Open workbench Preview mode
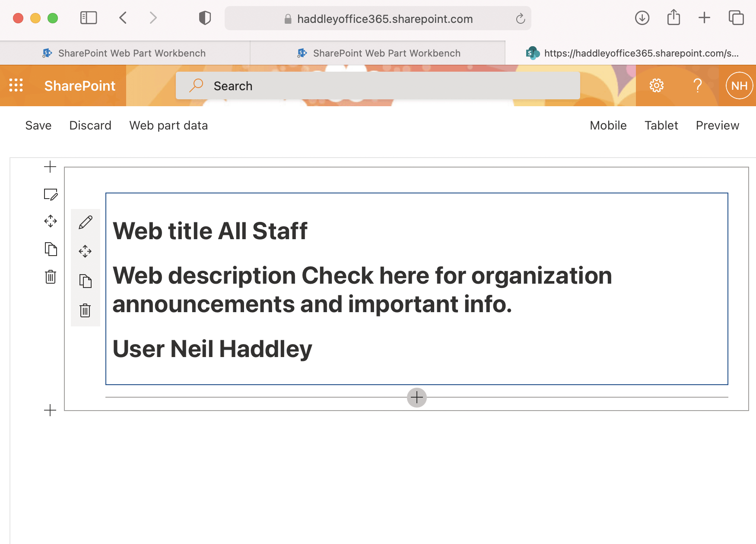 [x=718, y=126]
